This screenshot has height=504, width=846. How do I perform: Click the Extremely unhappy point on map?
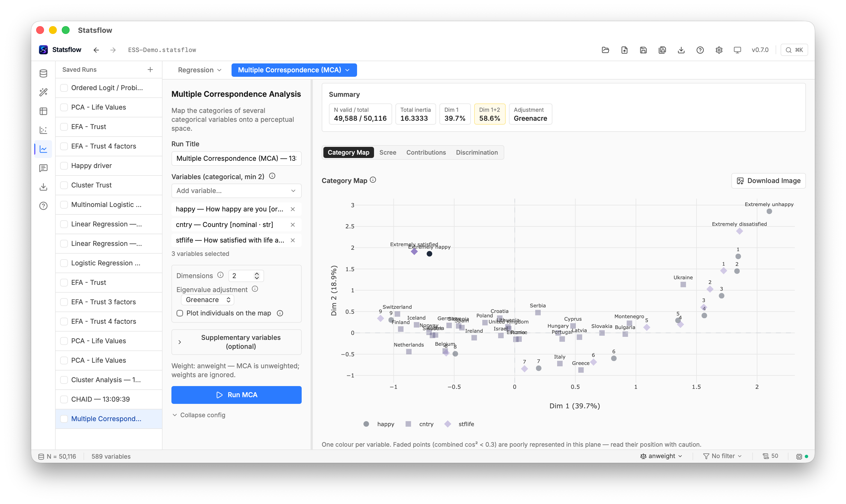pyautogui.click(x=769, y=211)
